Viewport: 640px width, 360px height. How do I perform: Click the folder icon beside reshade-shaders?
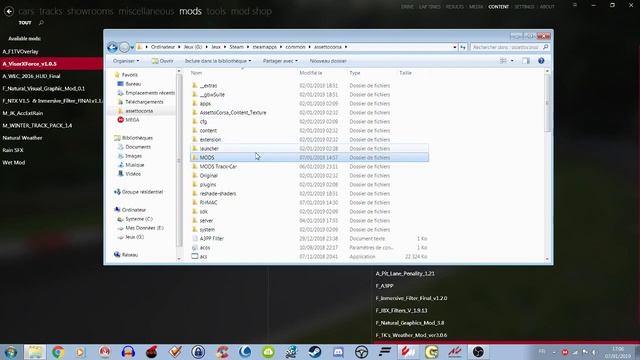point(195,193)
